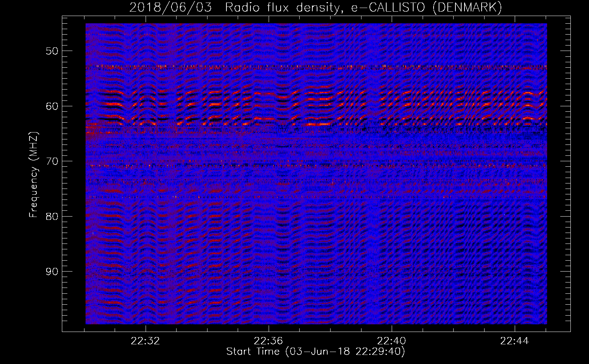The image size is (589, 364).
Task: Click the 70 MHz frequency tick label
Action: pyautogui.click(x=52, y=161)
